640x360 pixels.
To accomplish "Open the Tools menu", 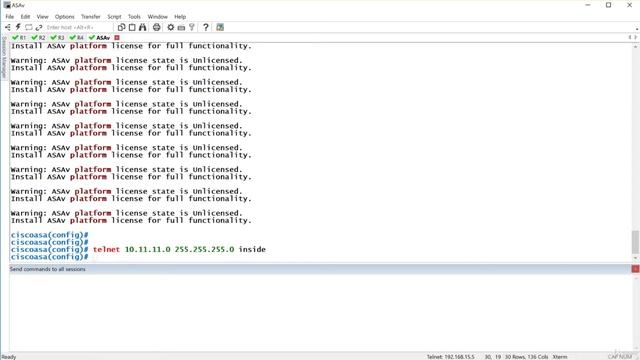I will 134,17.
